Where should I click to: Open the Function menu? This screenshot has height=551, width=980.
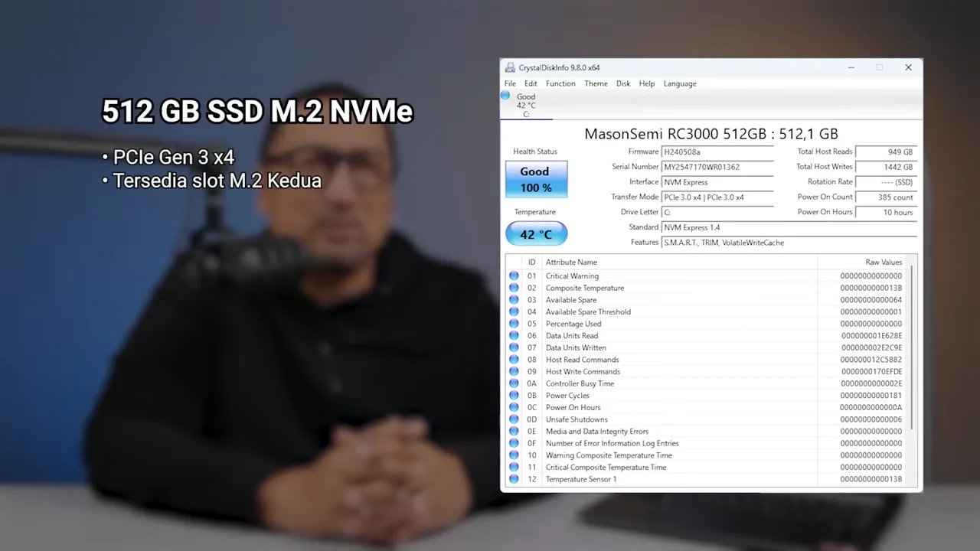(560, 83)
